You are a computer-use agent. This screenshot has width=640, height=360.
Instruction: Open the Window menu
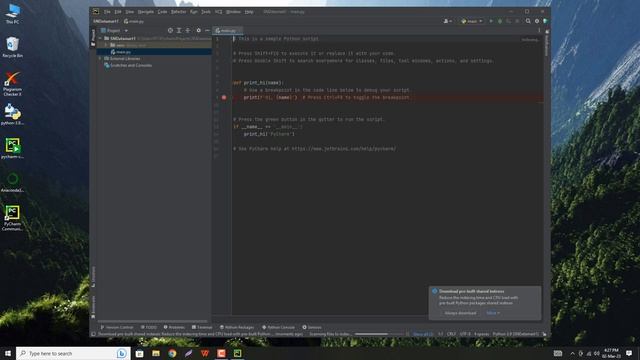coord(233,12)
